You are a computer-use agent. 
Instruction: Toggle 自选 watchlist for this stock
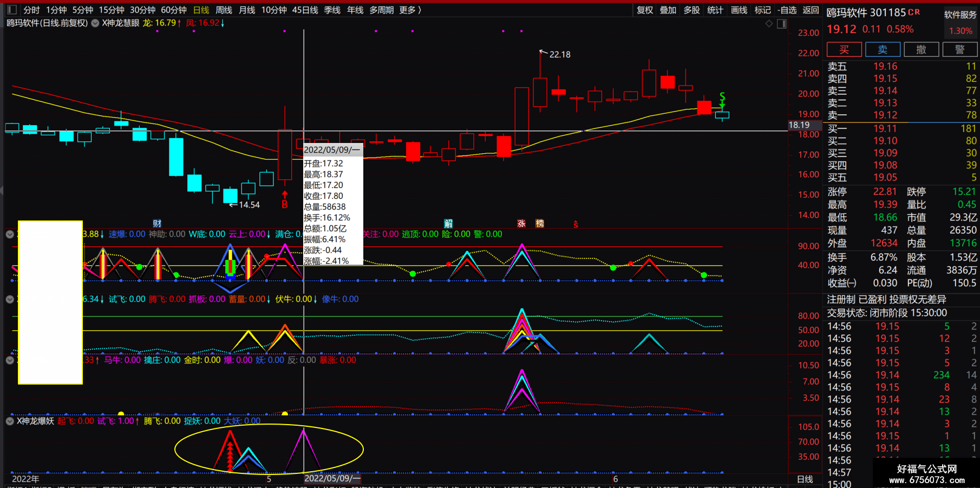click(x=787, y=10)
